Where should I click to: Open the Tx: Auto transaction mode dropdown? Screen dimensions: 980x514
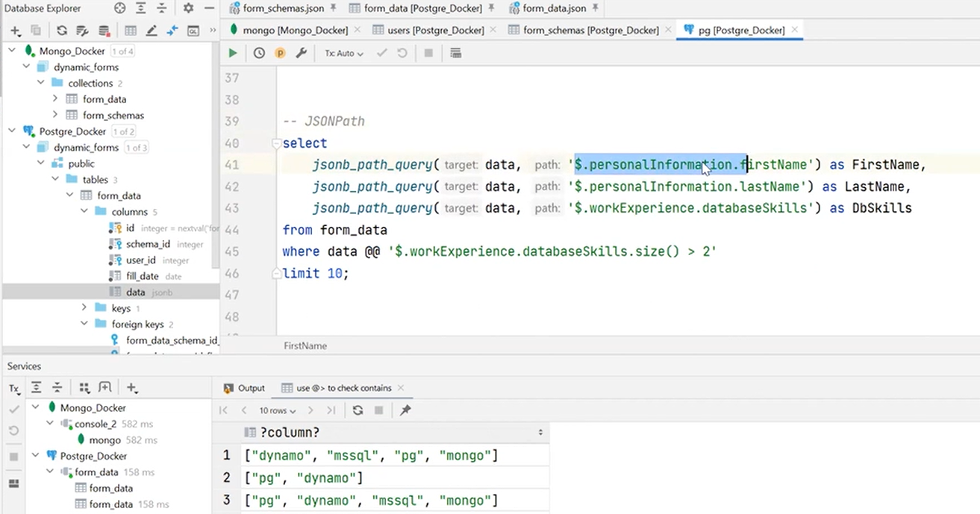click(343, 54)
